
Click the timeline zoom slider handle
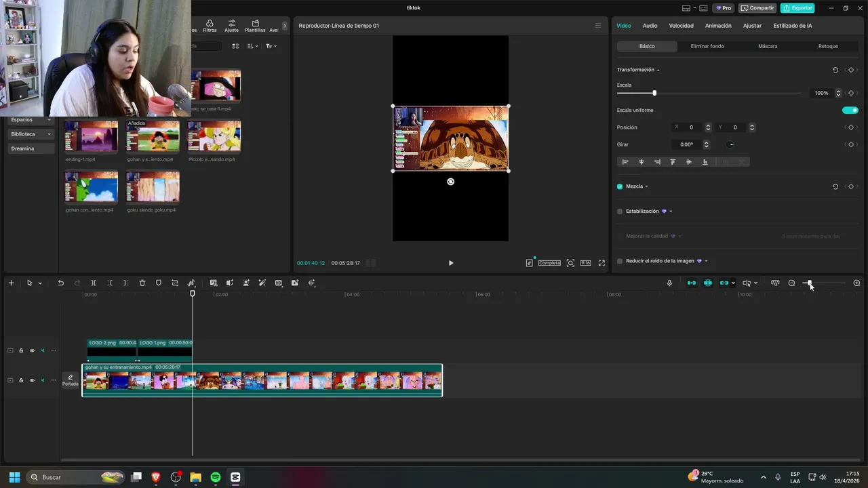pyautogui.click(x=809, y=283)
